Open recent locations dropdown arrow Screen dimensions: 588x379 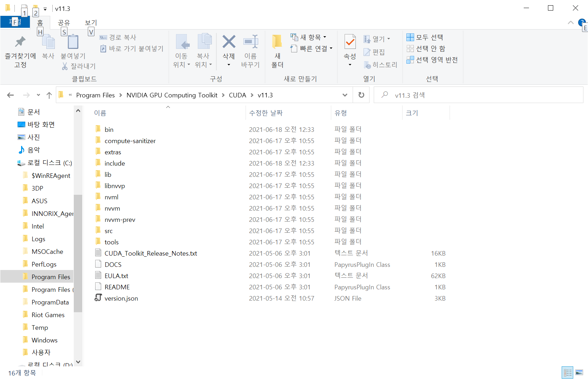[38, 95]
